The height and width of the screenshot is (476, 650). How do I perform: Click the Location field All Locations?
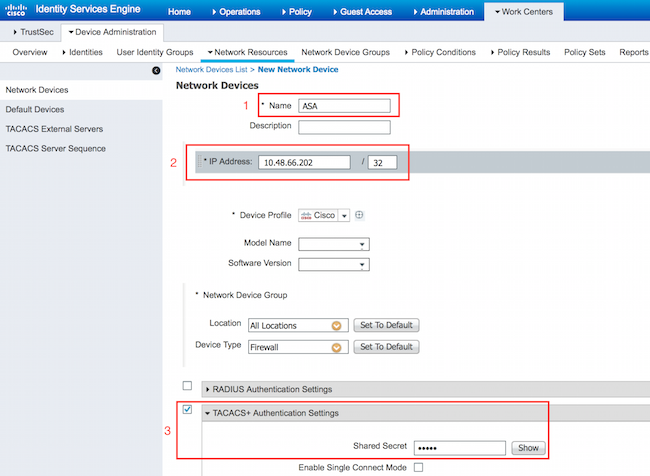tap(298, 325)
